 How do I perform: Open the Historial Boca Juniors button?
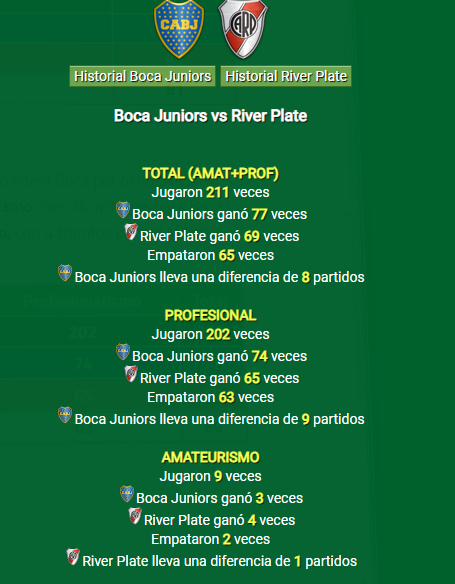[142, 76]
